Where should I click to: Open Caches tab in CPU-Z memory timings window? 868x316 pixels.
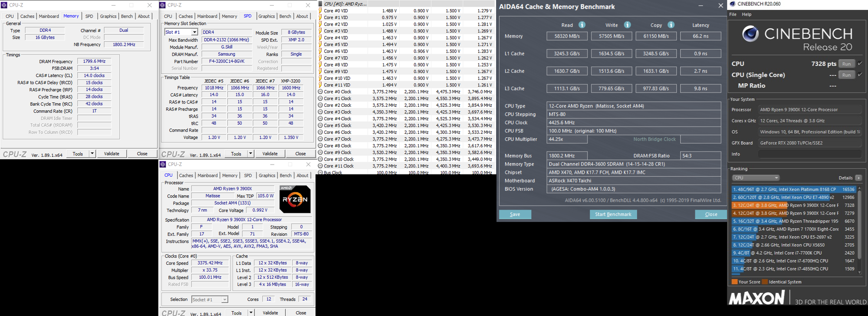pyautogui.click(x=27, y=16)
